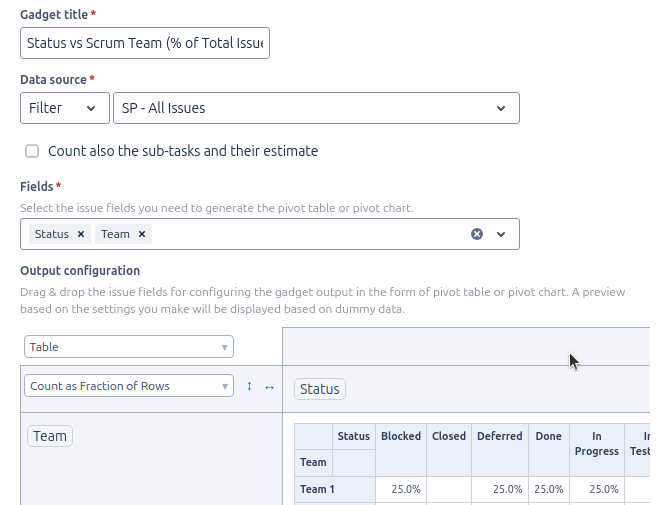Click the vertical sort arrow icon
Viewport: 663px width, 505px height.
[x=249, y=386]
